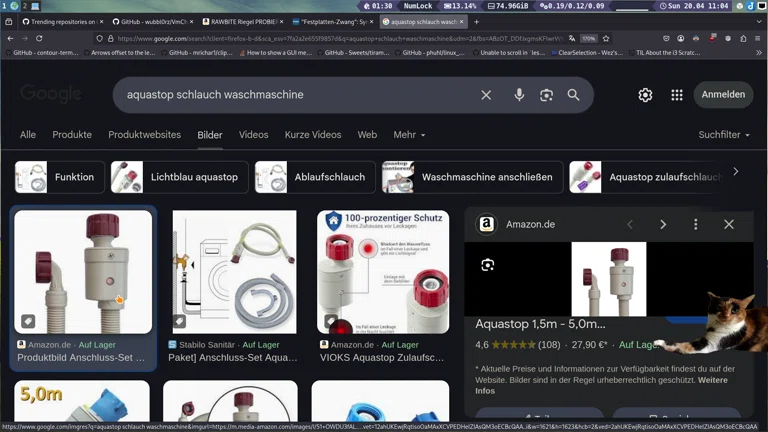Image resolution: width=768 pixels, height=432 pixels.
Task: Open Google quick settings gear
Action: 645,95
